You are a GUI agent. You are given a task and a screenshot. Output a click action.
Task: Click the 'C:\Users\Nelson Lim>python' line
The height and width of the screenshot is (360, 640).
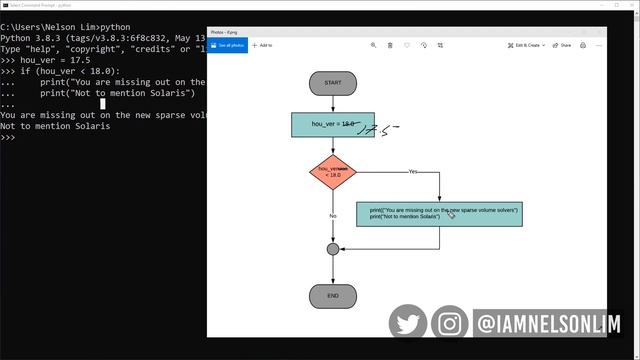(x=65, y=27)
